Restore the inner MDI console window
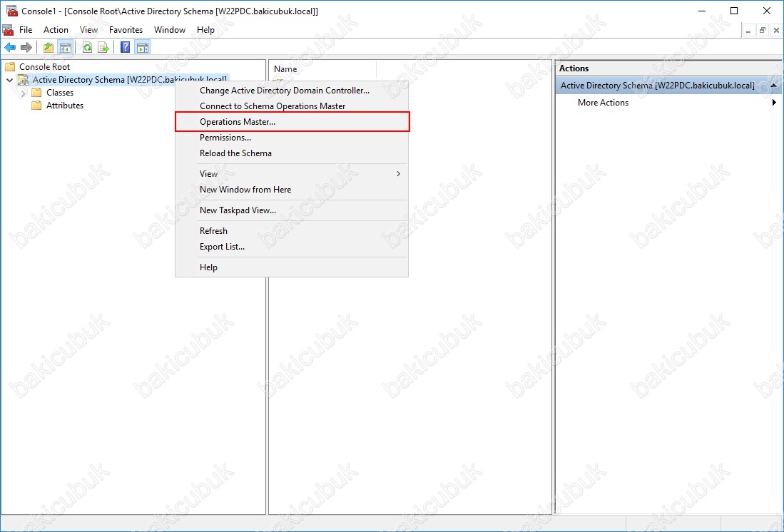This screenshot has width=784, height=532. click(763, 31)
